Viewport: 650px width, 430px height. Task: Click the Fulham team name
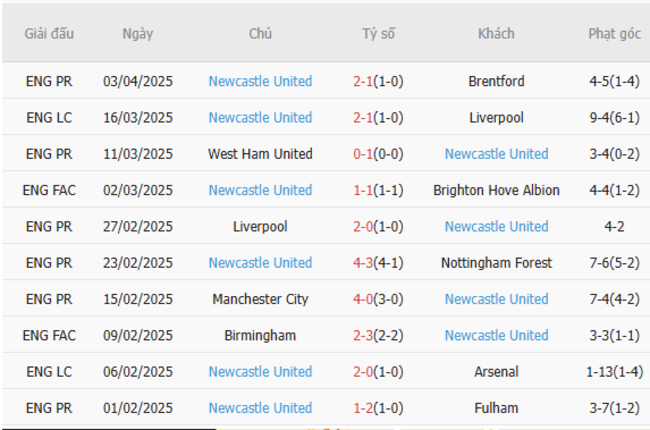pos(496,408)
